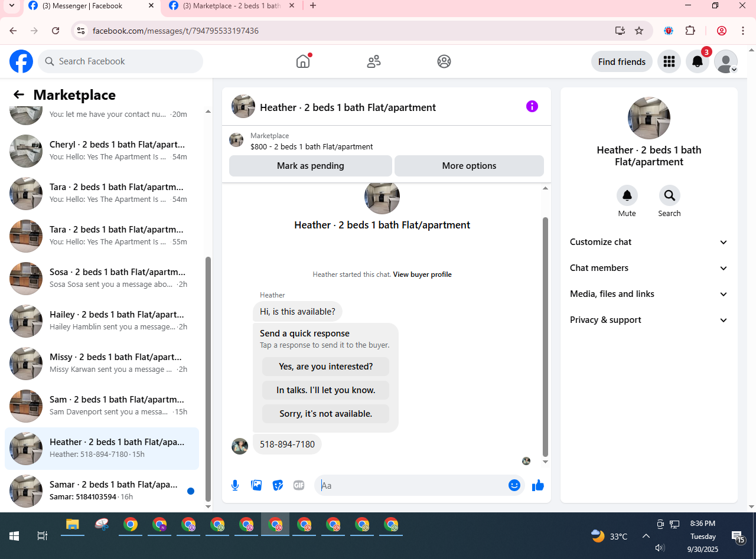Viewport: 756px width, 559px height.
Task: Send quick response Yes, are you interested?
Action: point(326,367)
